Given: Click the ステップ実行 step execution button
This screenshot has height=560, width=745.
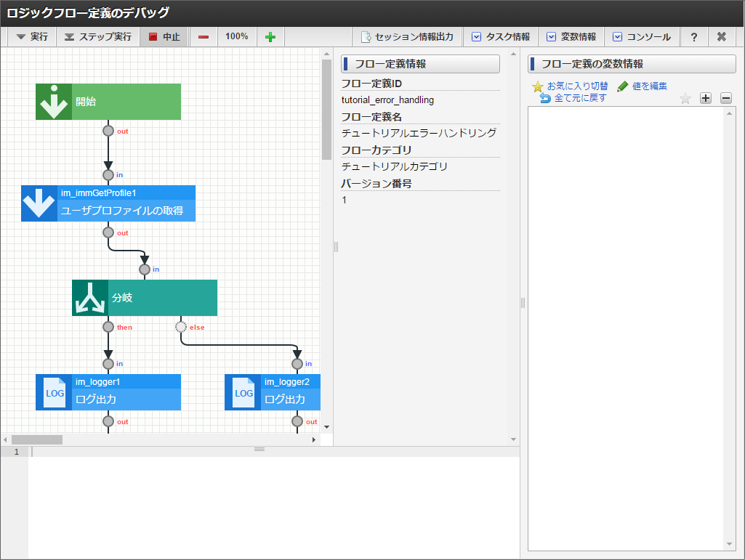Looking at the screenshot, I should [98, 36].
